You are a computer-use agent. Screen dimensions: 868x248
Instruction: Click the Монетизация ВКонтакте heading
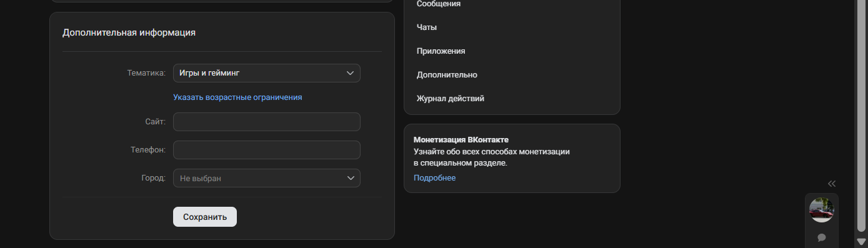click(x=461, y=140)
